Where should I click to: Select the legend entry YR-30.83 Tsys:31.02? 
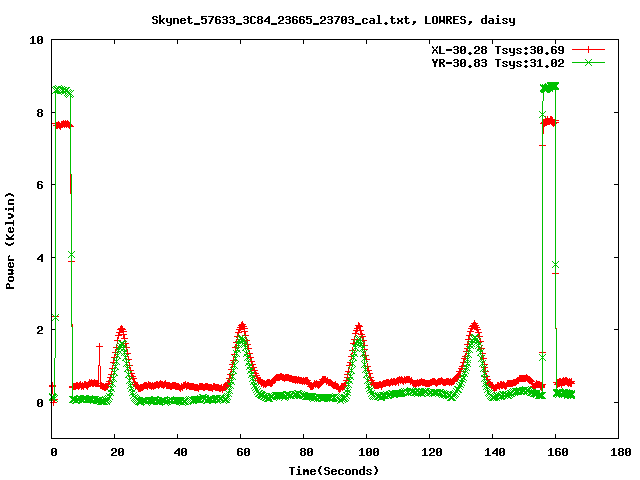click(x=498, y=63)
